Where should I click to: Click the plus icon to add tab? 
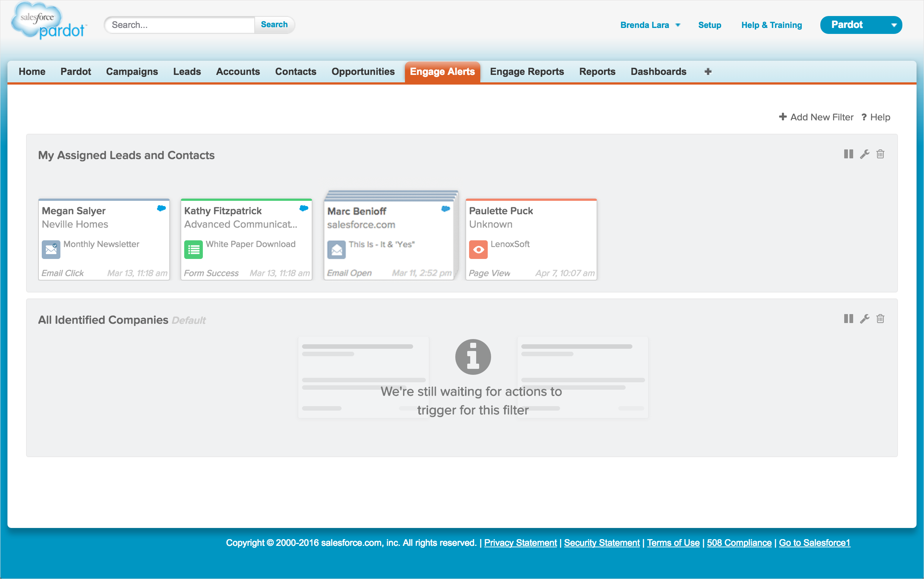pos(707,72)
